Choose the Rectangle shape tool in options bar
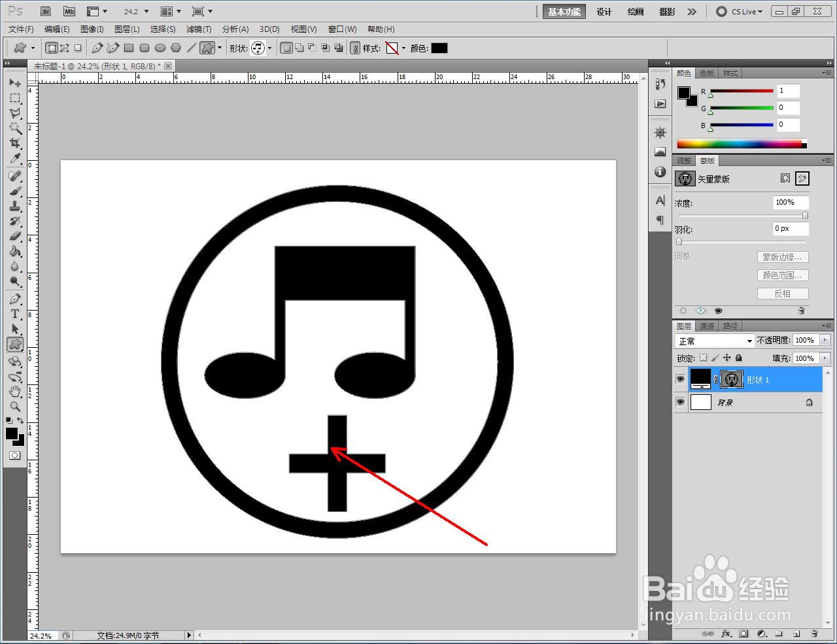Screen dimensions: 837x644 tap(129, 48)
